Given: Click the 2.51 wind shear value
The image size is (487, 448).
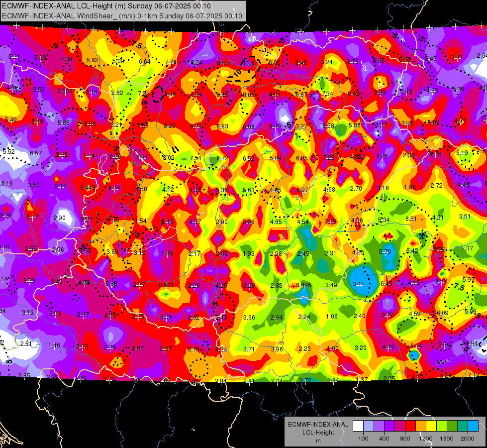Looking at the screenshot, I should [x=26, y=343].
